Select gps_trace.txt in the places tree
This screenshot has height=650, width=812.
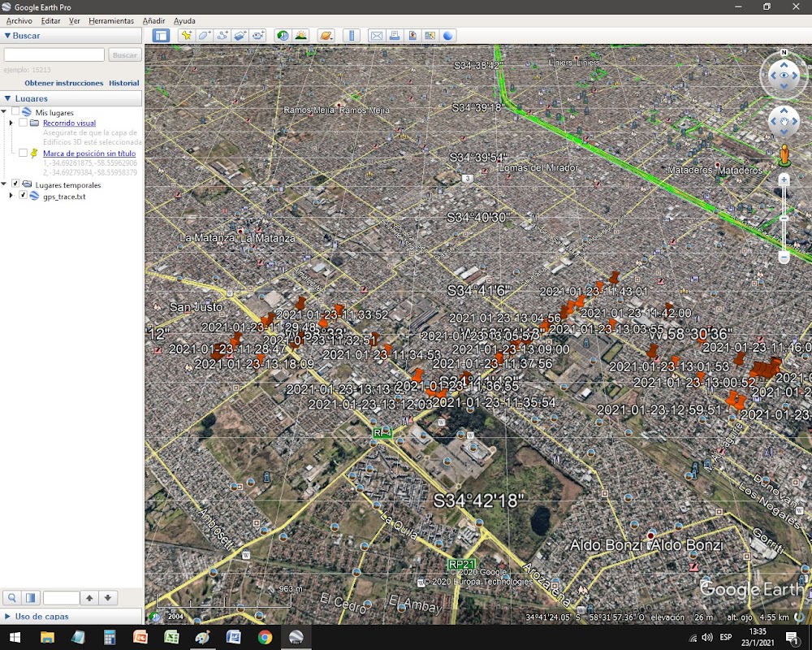(64, 197)
